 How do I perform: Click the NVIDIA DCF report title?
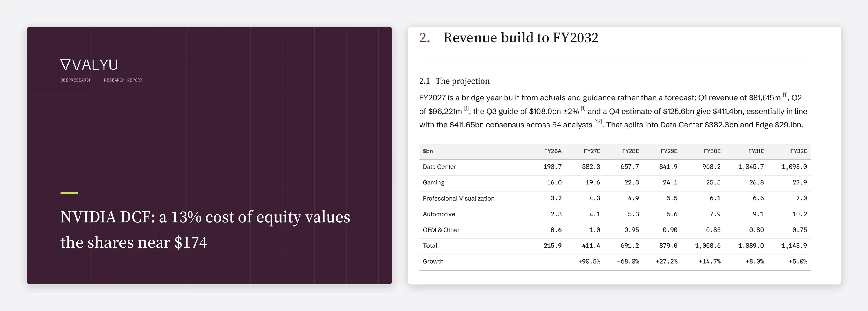click(205, 229)
